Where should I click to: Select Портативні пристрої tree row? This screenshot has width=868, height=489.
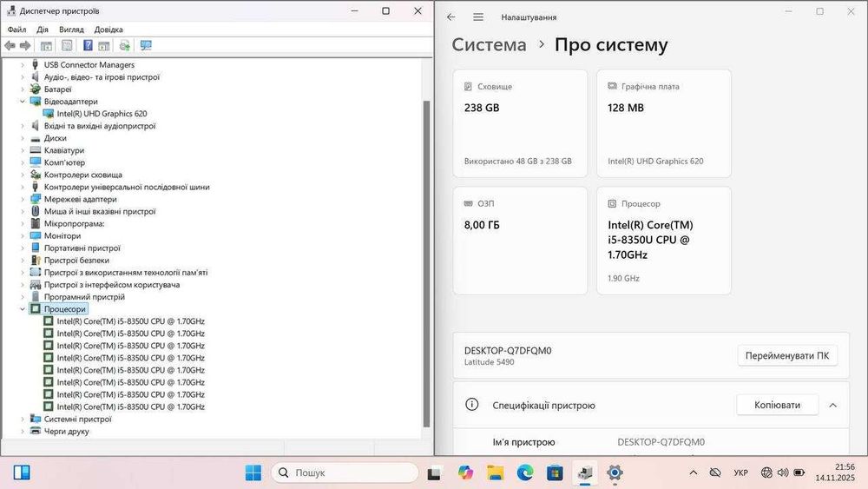pos(82,248)
